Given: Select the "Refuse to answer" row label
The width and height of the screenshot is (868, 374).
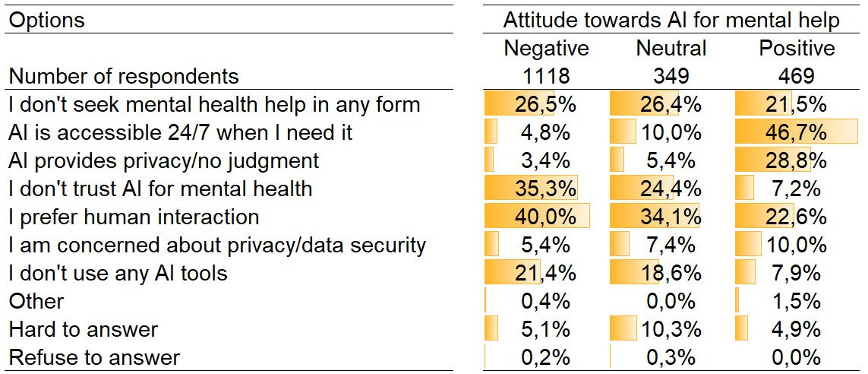Looking at the screenshot, I should click(x=94, y=357).
